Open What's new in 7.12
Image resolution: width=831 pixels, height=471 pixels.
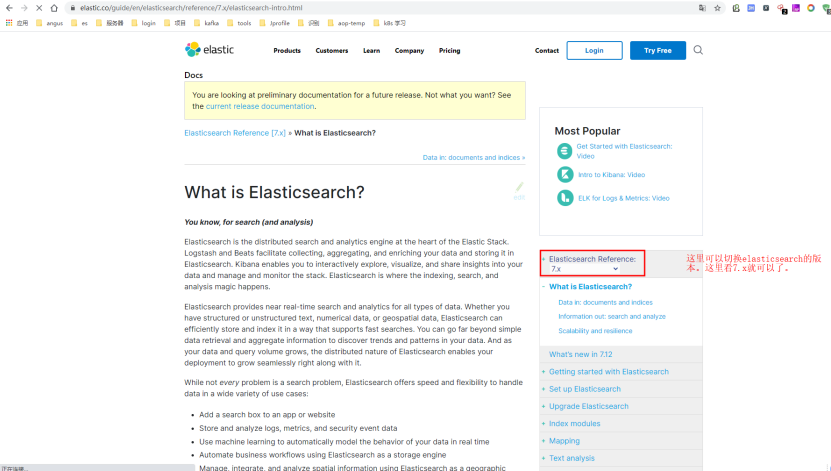[x=580, y=354]
